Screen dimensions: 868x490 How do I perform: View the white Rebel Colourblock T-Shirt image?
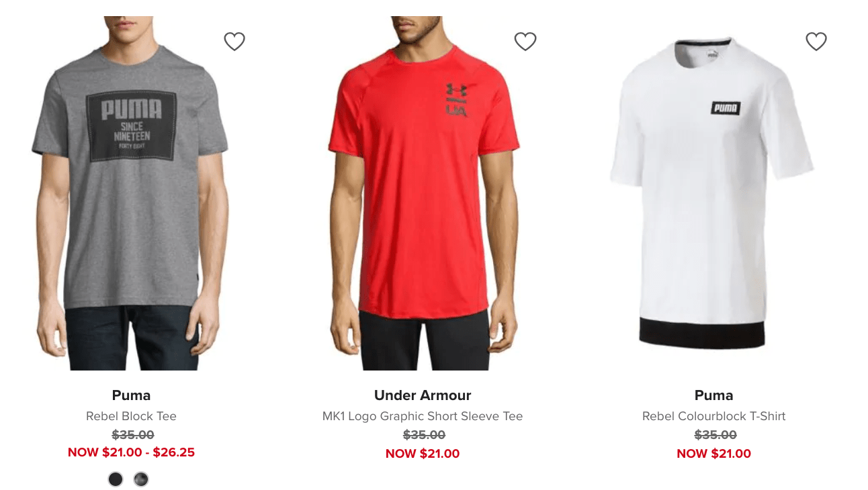pyautogui.click(x=713, y=193)
